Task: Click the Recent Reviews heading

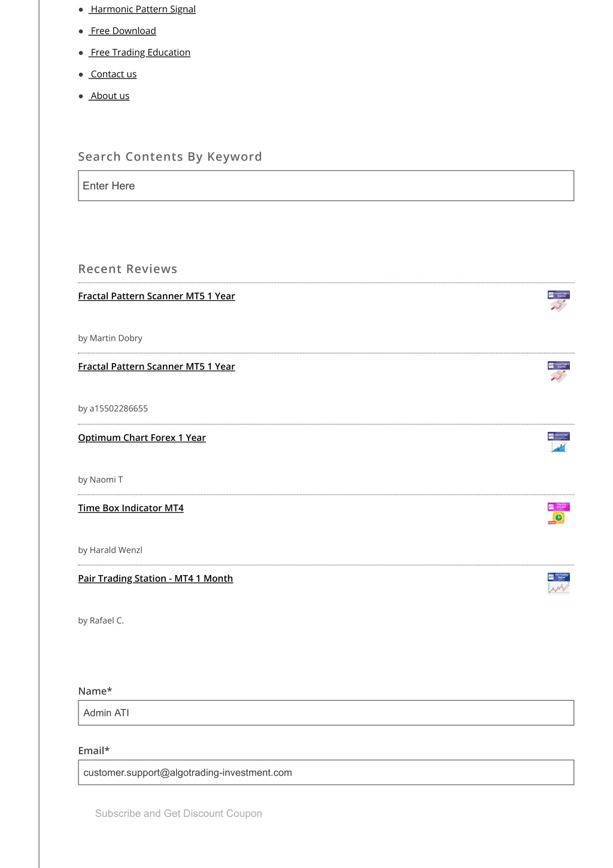Action: click(128, 269)
